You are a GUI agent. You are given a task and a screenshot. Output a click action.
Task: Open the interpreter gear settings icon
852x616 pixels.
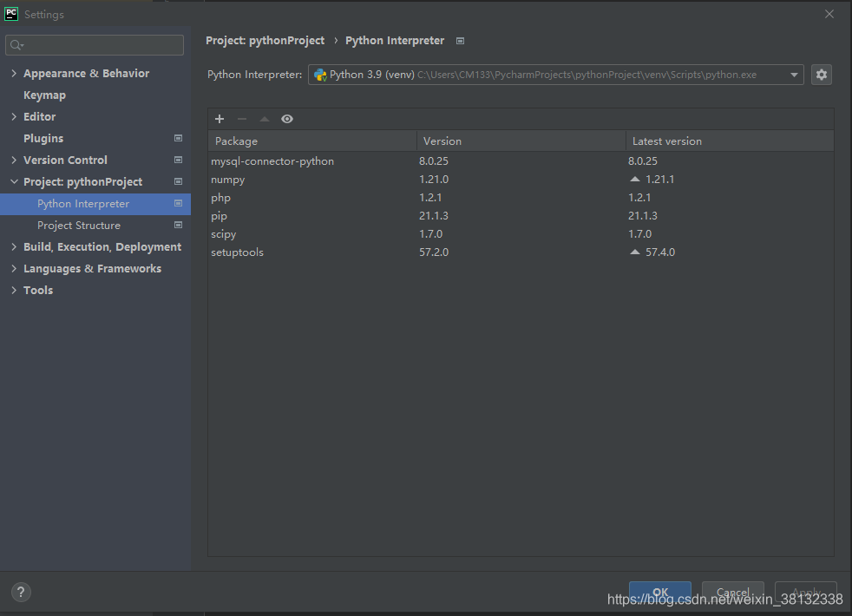pos(822,75)
